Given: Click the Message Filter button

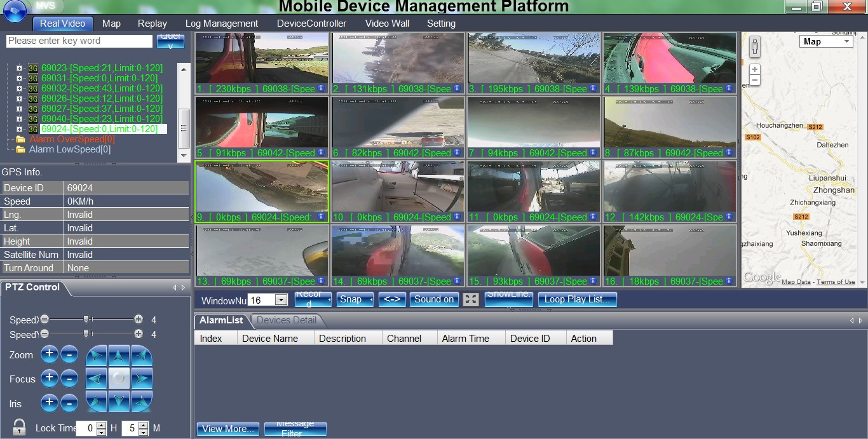Looking at the screenshot, I should click(295, 429).
